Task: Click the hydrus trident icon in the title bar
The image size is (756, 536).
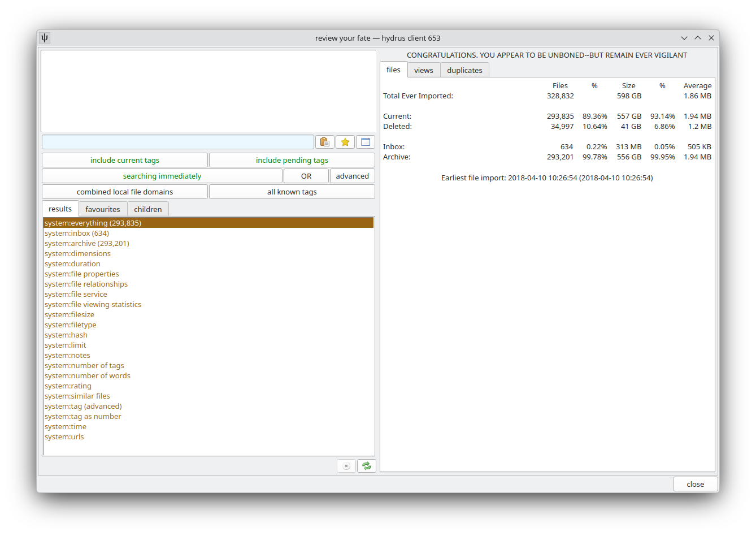Action: point(45,38)
